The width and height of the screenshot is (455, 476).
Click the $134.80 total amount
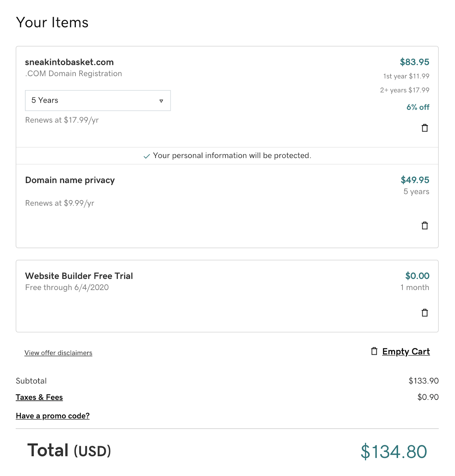coord(394,451)
